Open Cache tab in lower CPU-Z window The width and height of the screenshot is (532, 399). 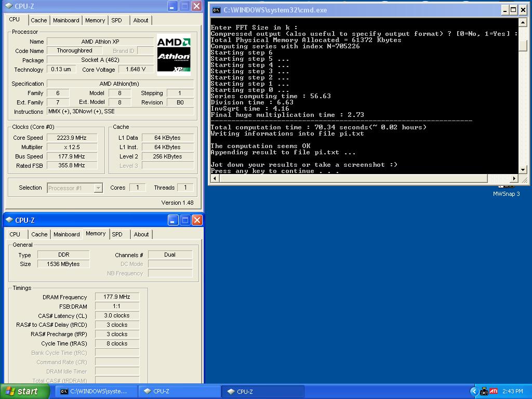coord(39,234)
